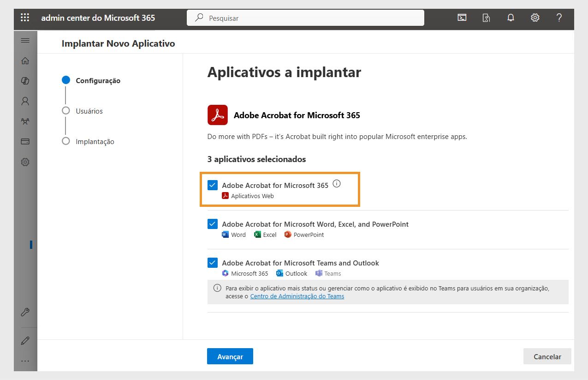Open the Help menu
Image resolution: width=588 pixels, height=380 pixels.
558,18
